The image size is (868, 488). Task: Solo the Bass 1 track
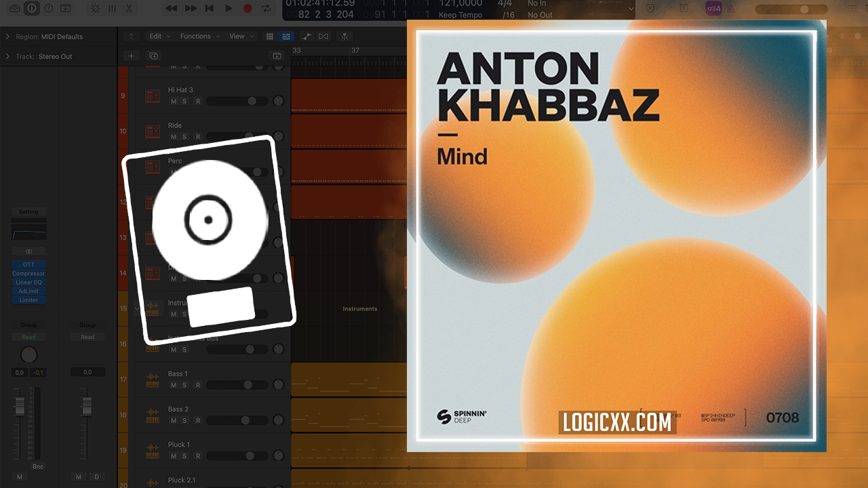pyautogui.click(x=184, y=385)
